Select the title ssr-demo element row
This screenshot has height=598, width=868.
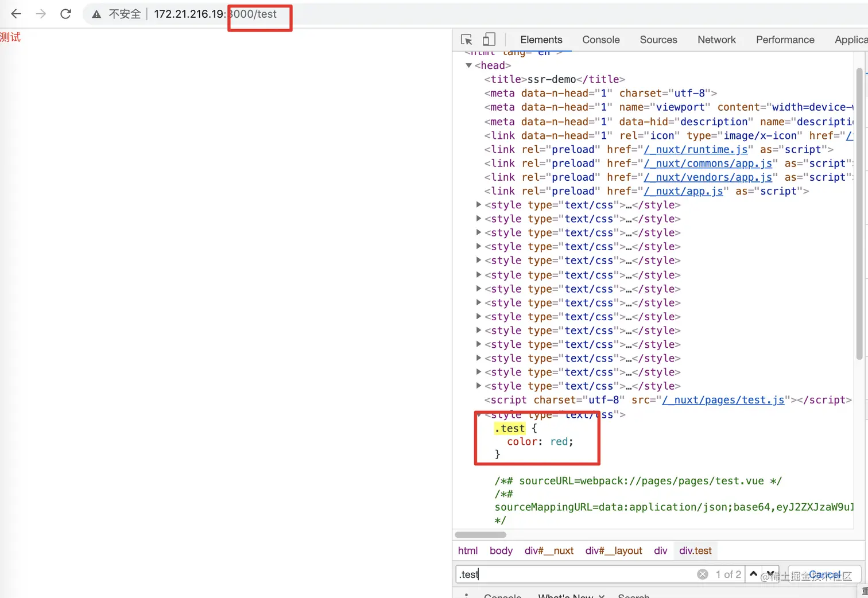point(555,79)
